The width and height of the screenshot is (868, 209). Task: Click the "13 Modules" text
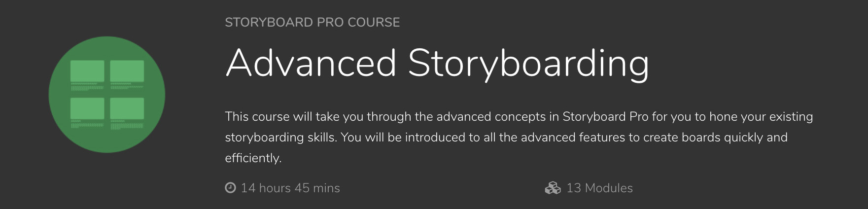[599, 188]
